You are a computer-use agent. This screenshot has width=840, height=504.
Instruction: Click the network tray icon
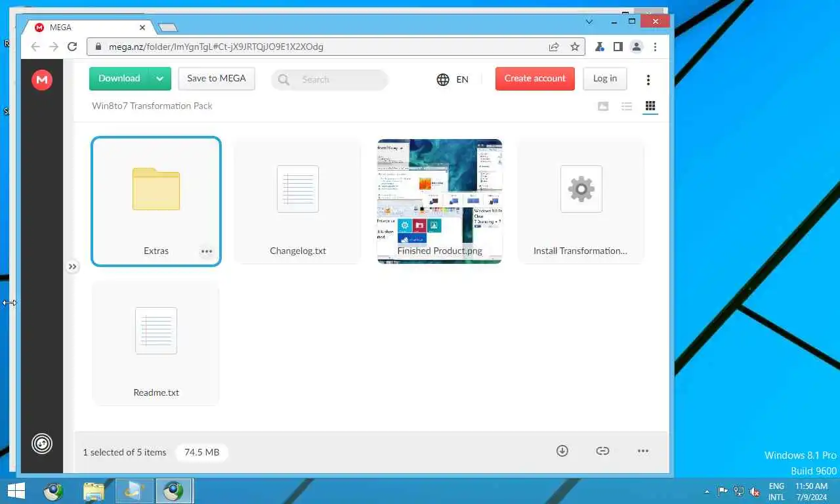tap(739, 491)
